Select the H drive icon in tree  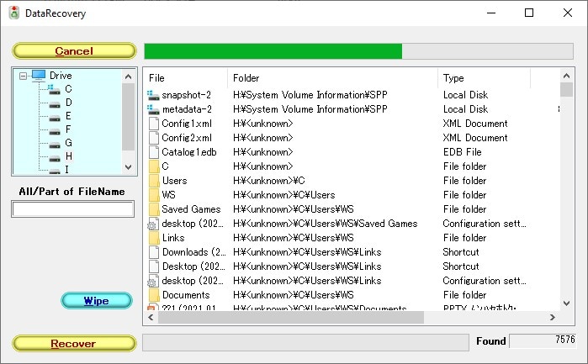[55, 157]
